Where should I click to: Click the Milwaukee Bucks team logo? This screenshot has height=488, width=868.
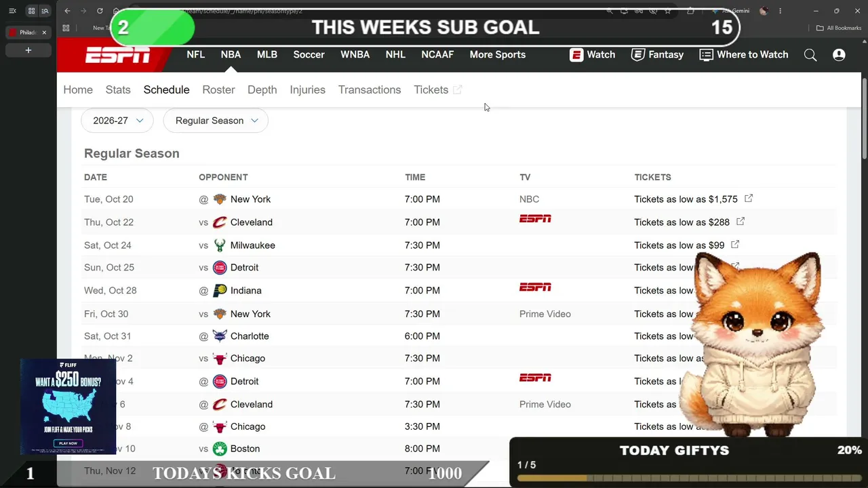click(220, 245)
